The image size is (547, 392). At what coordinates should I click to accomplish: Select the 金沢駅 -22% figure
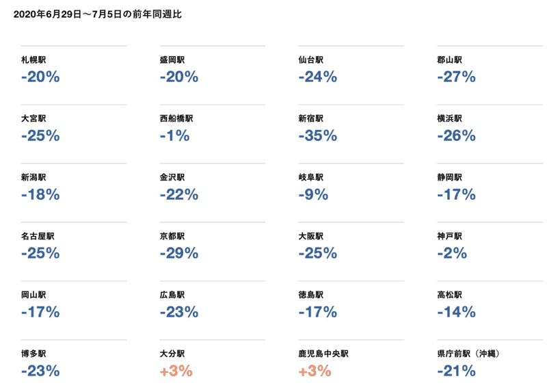pos(179,194)
